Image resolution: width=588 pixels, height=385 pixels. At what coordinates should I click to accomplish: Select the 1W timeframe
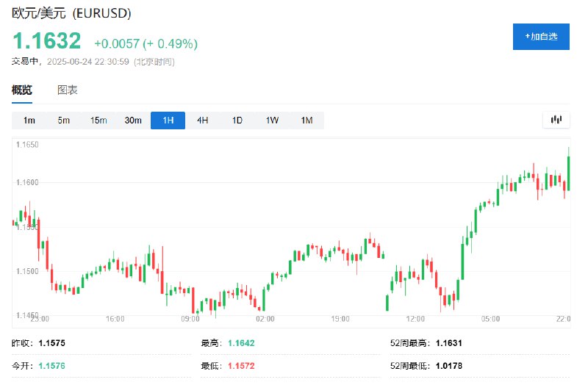pyautogui.click(x=272, y=120)
